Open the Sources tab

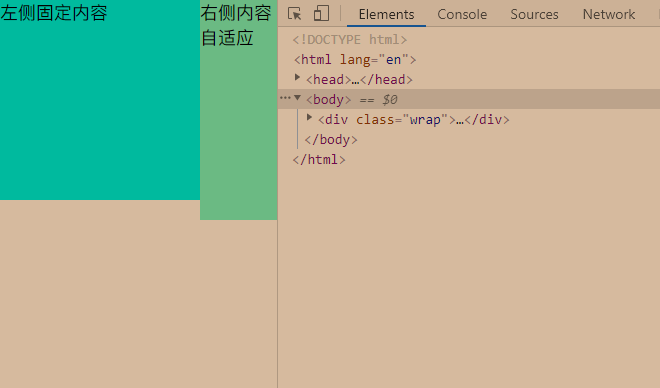pyautogui.click(x=534, y=14)
